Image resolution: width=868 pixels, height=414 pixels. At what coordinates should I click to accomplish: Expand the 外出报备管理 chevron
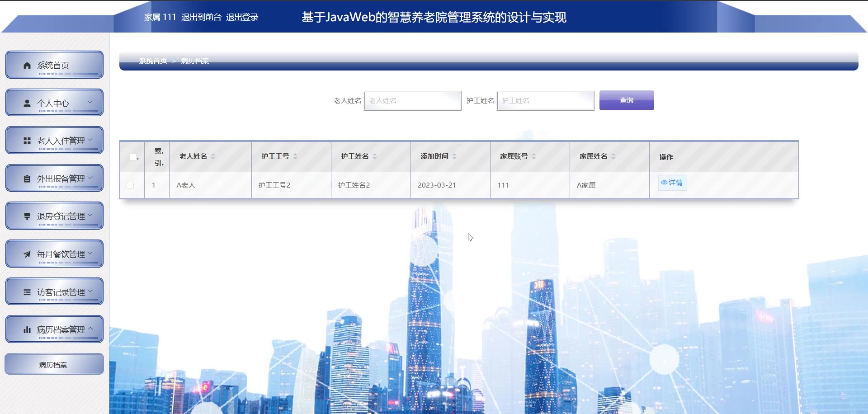tap(90, 178)
